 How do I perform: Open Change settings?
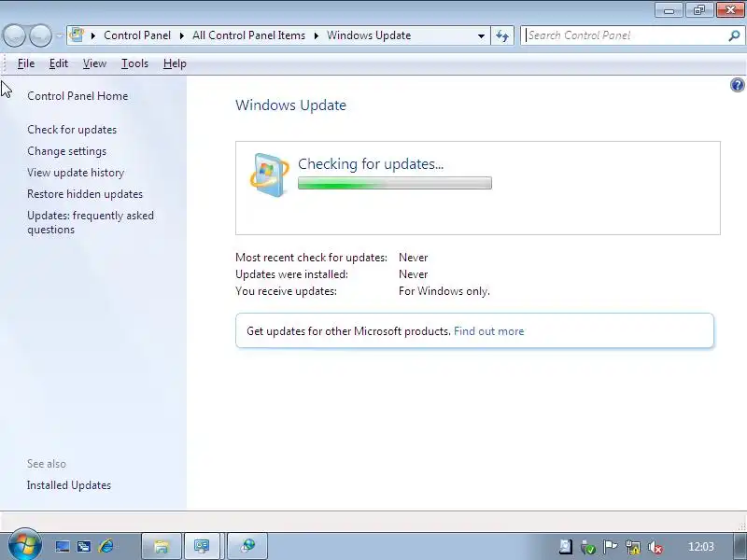pos(66,151)
